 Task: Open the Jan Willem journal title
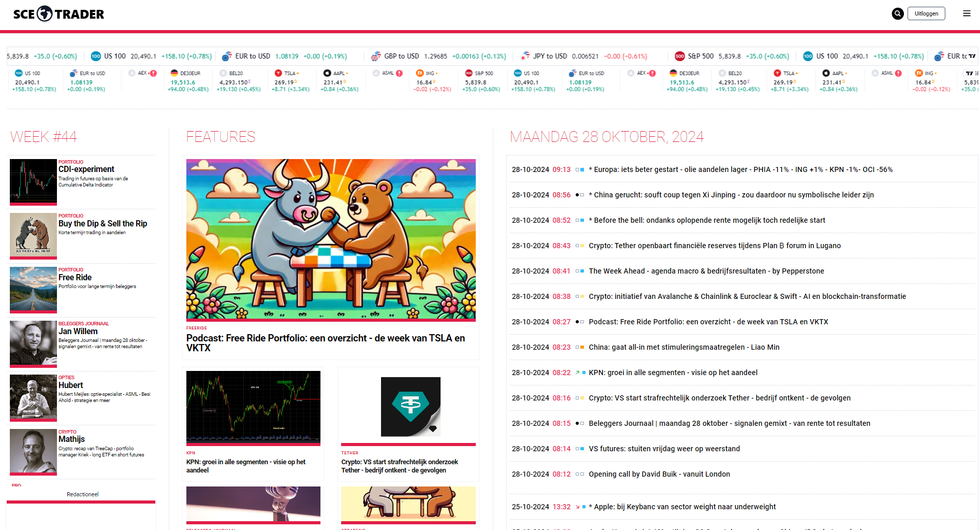coord(78,331)
